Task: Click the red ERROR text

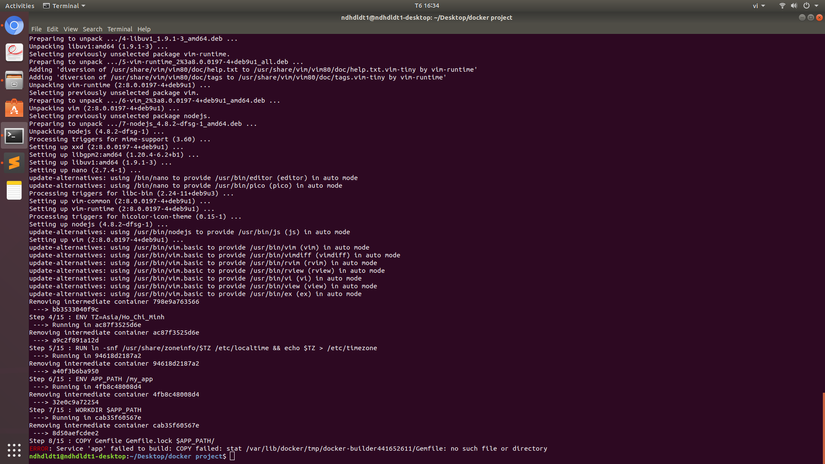Action: (x=38, y=449)
